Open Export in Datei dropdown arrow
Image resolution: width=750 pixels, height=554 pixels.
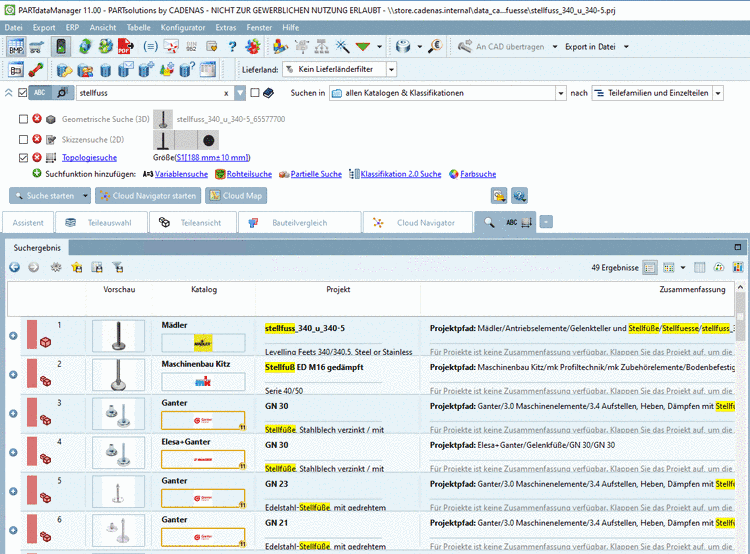pyautogui.click(x=626, y=47)
